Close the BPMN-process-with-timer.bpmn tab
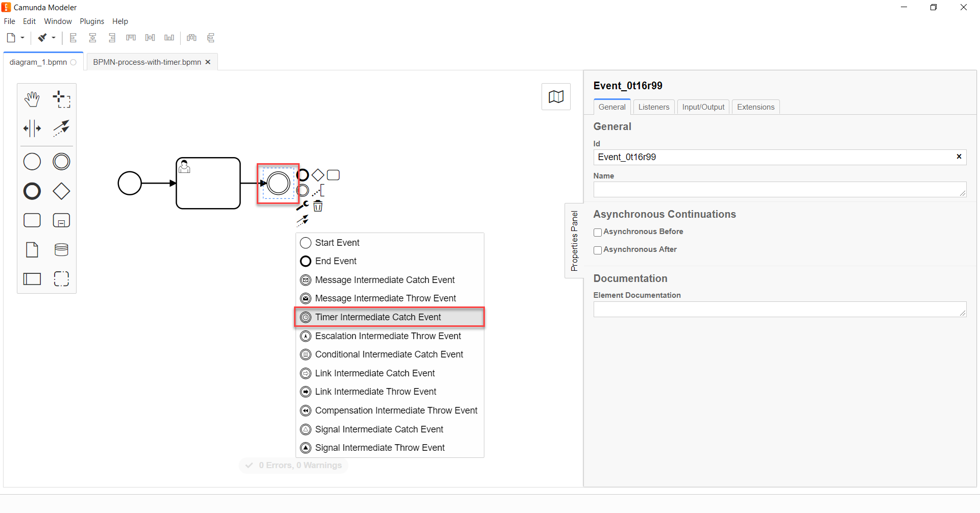This screenshot has height=513, width=980. pos(208,62)
